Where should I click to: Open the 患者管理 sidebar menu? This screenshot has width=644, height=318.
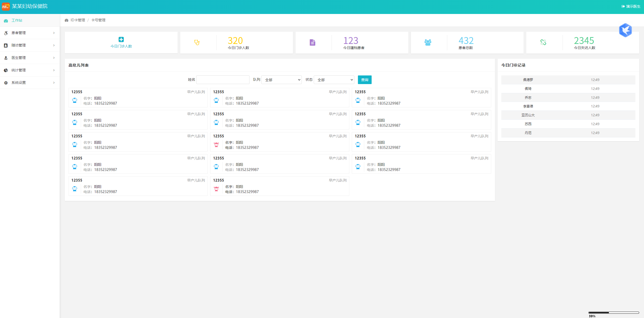pos(30,33)
